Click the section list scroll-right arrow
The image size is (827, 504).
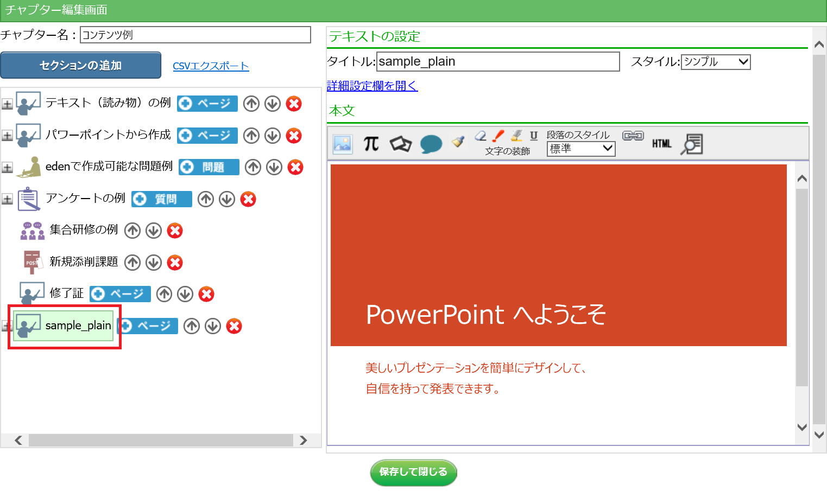pyautogui.click(x=303, y=440)
